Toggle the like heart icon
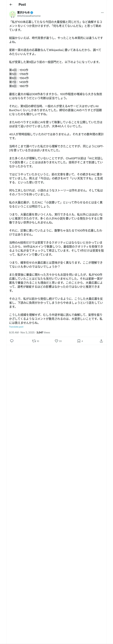Screen dimensions: 113x644 (x=56, y=341)
